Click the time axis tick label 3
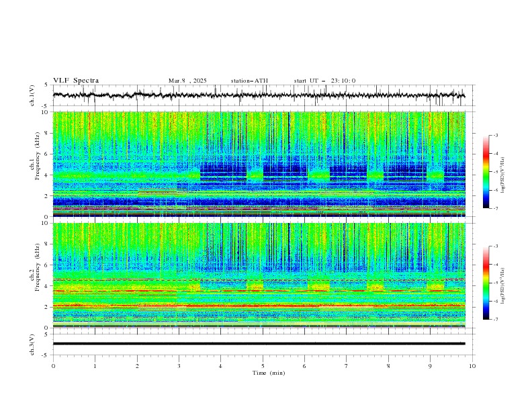 179,366
